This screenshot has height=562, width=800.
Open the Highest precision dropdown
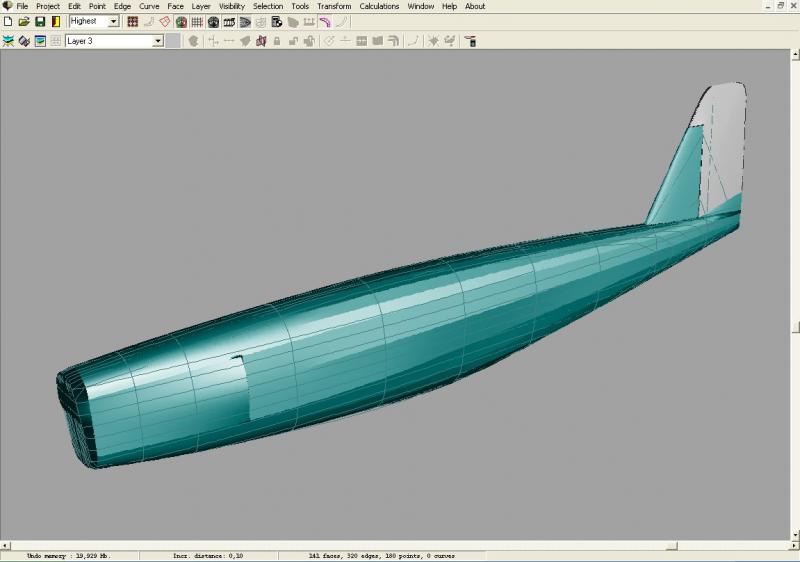pos(113,21)
